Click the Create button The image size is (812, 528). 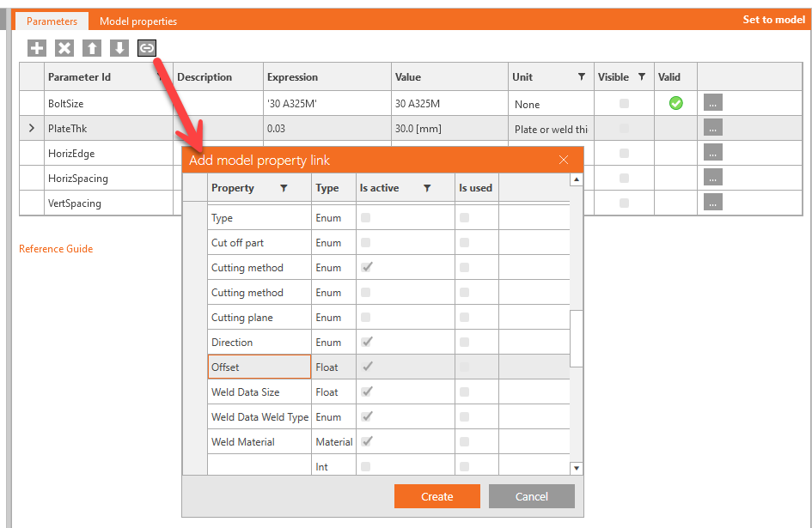437,496
